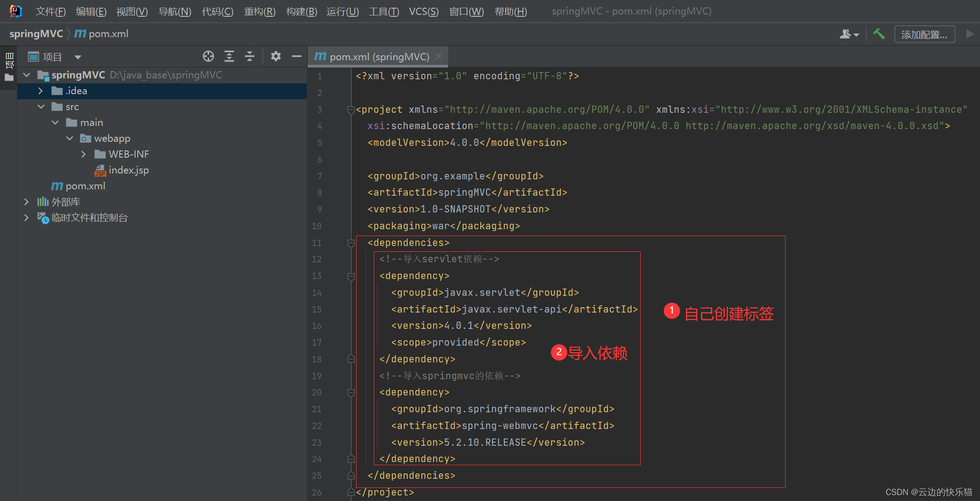The image size is (980, 501).
Task: Select index.jsp in project tree
Action: [129, 170]
